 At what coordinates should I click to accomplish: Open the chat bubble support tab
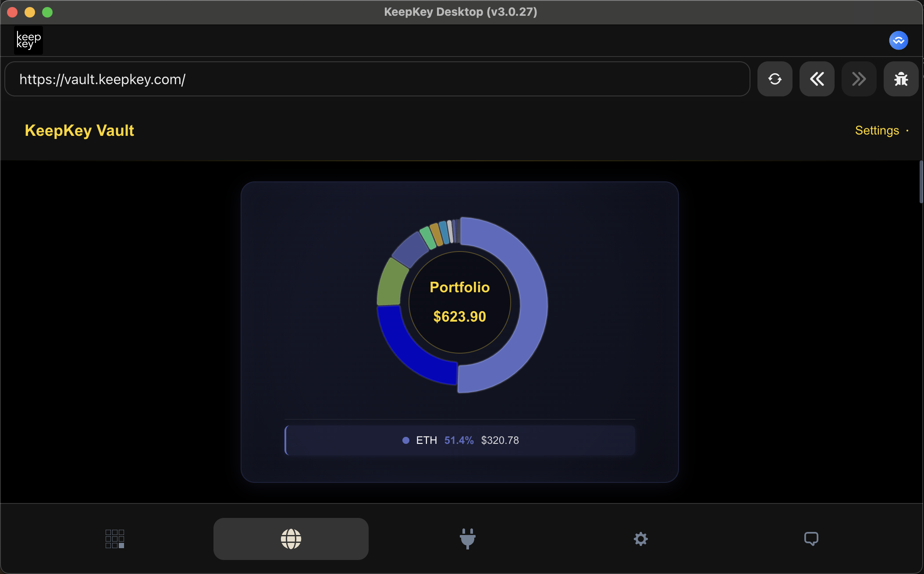[811, 539]
